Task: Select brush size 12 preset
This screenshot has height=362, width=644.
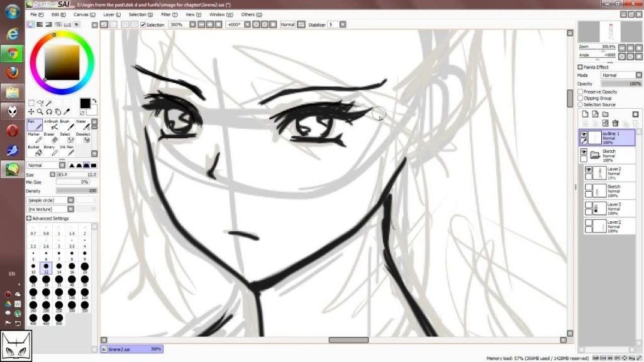Action: pyautogui.click(x=46, y=268)
